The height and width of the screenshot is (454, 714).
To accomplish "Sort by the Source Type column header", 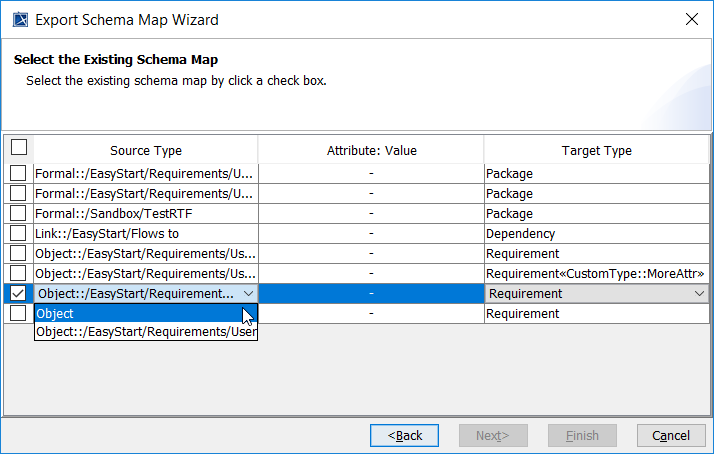I will click(146, 150).
